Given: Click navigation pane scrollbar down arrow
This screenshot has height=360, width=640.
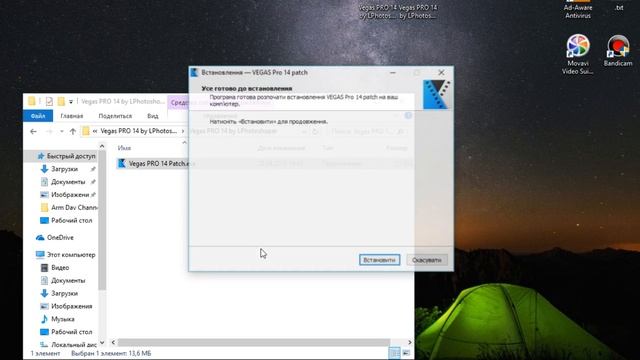Looking at the screenshot, I should pyautogui.click(x=102, y=342).
